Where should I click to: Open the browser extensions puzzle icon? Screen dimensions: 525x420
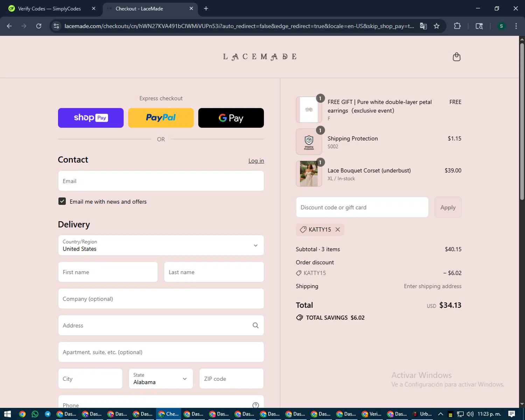[x=457, y=26]
